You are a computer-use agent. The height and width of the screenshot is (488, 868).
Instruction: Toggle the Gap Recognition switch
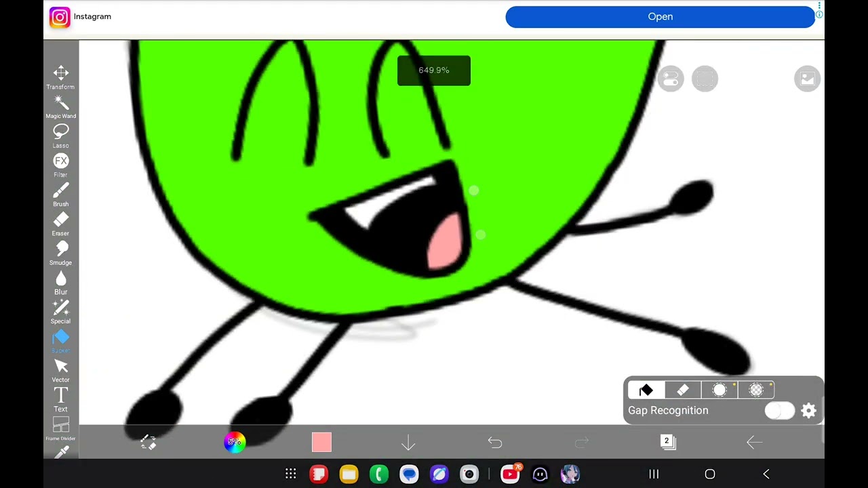tap(779, 411)
